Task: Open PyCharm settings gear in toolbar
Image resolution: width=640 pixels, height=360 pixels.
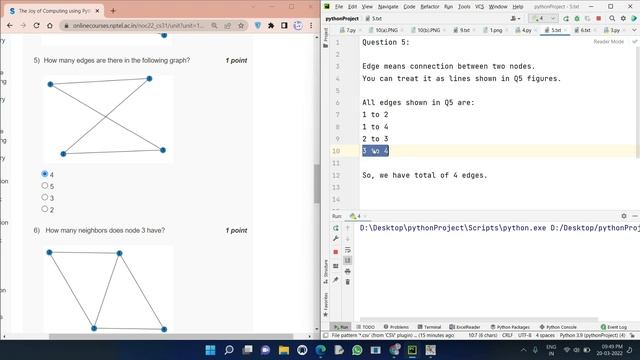Action: pos(623,18)
